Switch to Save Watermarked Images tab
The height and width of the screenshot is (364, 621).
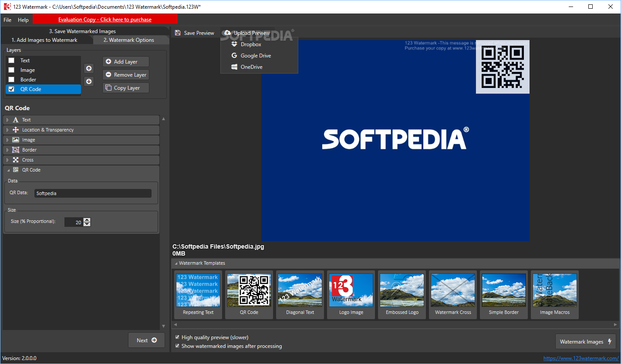[x=82, y=31]
